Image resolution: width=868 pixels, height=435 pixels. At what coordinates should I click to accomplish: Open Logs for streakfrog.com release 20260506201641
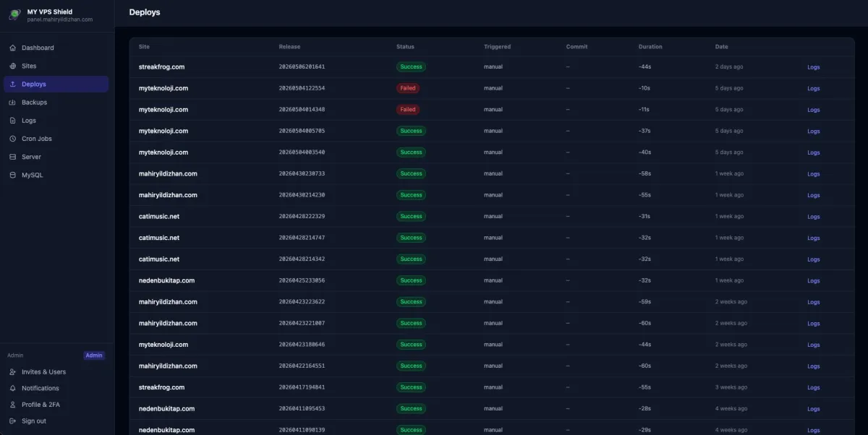click(x=814, y=67)
